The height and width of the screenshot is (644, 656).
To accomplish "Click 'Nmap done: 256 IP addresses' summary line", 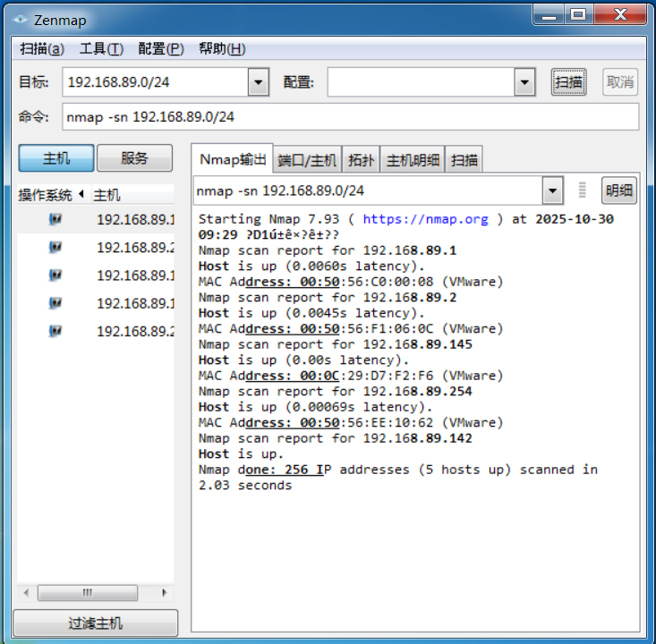I will click(x=398, y=470).
